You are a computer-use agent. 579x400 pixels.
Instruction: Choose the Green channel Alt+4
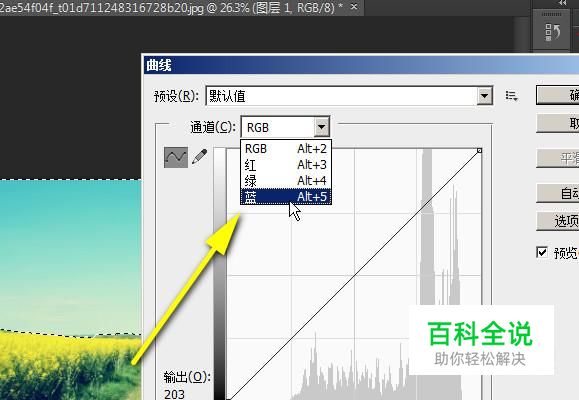point(286,180)
